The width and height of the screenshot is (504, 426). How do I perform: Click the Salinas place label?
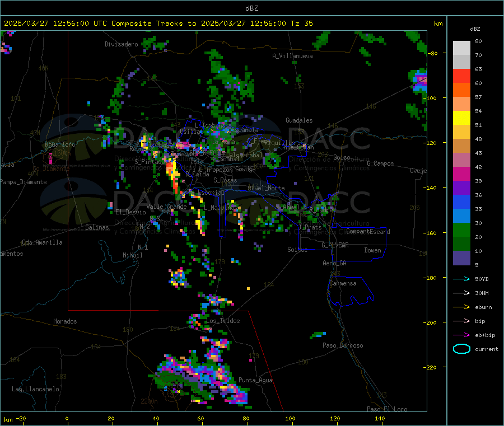click(x=97, y=227)
